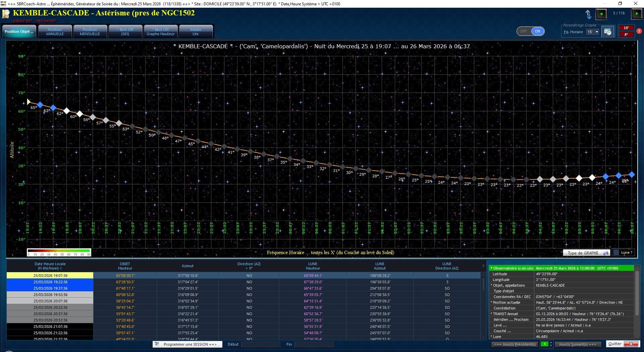Increase the day count stepper value
This screenshot has height=352, width=644.
(551, 343)
